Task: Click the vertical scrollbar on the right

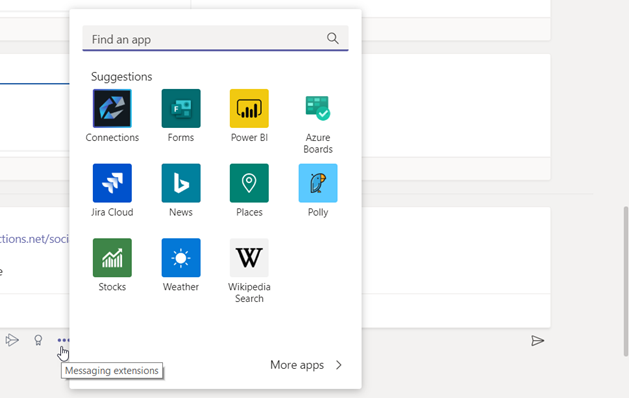Action: click(x=626, y=281)
